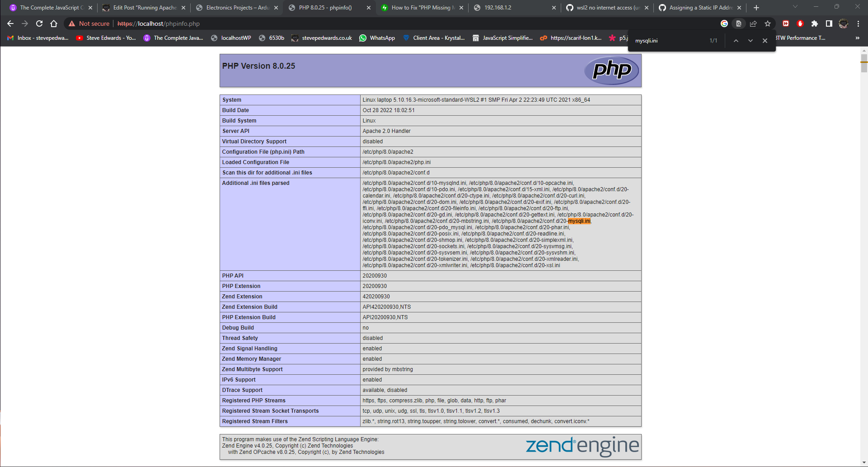Open WhatsApp bookmark
The height and width of the screenshot is (467, 868).
coord(377,38)
